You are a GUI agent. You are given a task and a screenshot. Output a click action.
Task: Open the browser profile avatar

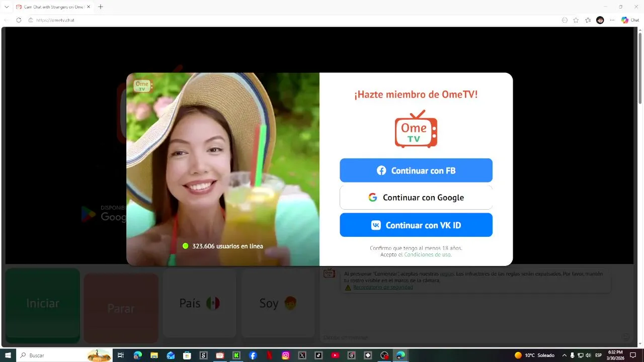[x=600, y=20]
